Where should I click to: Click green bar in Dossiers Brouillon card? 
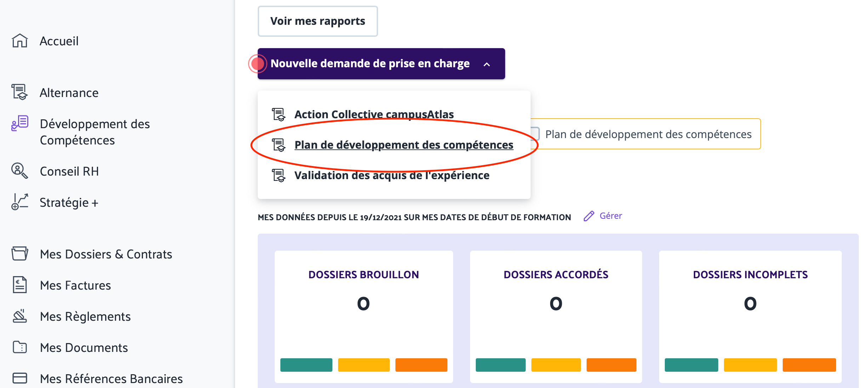pos(306,365)
